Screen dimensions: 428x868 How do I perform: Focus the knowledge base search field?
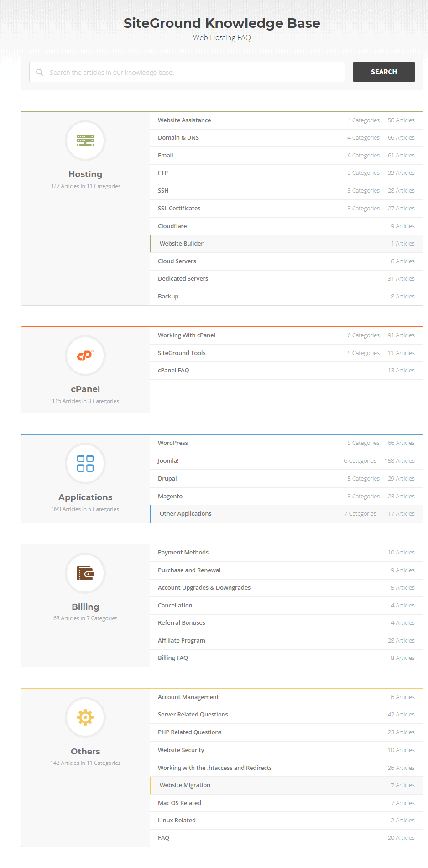tap(187, 72)
